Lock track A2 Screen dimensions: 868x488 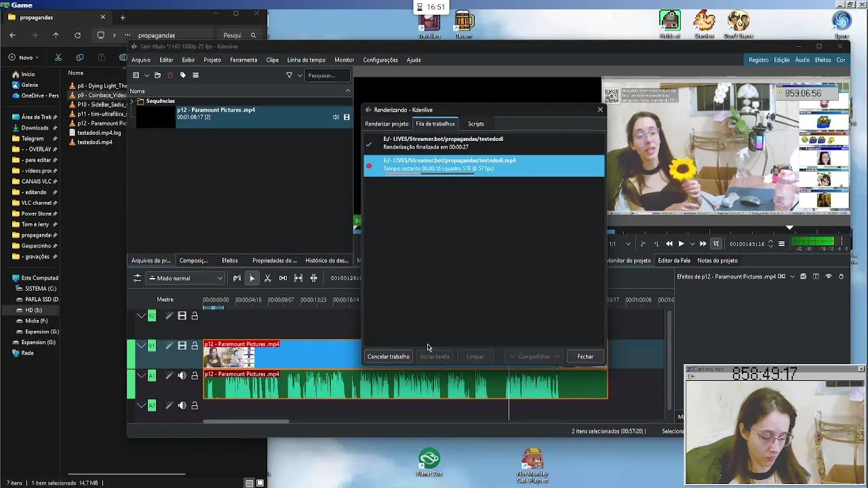coord(195,405)
